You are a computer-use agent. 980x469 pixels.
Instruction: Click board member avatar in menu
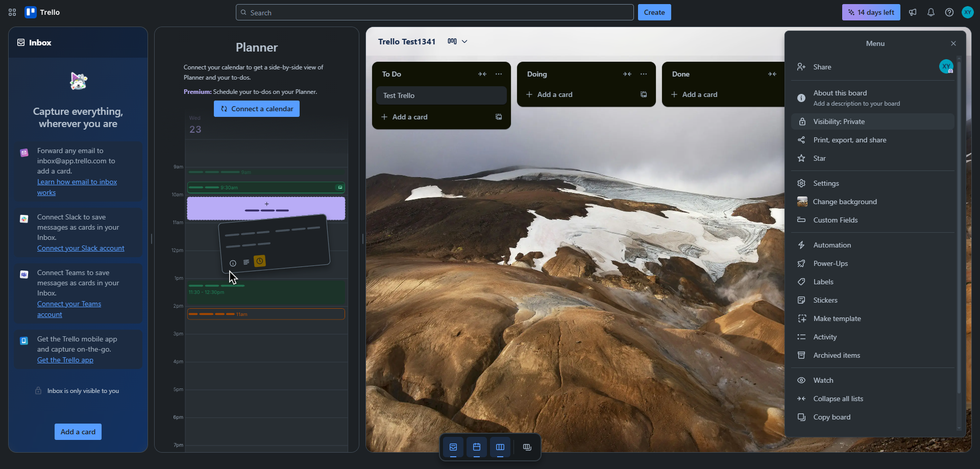pos(946,66)
